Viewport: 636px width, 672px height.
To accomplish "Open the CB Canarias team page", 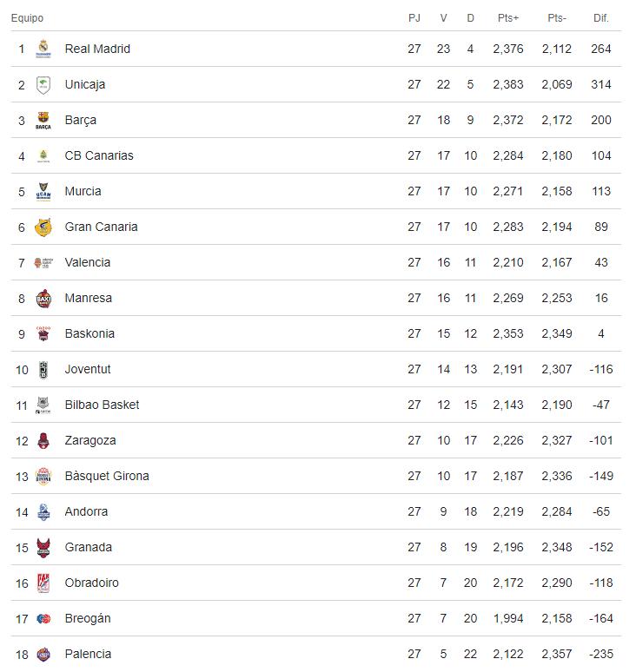I will point(99,155).
